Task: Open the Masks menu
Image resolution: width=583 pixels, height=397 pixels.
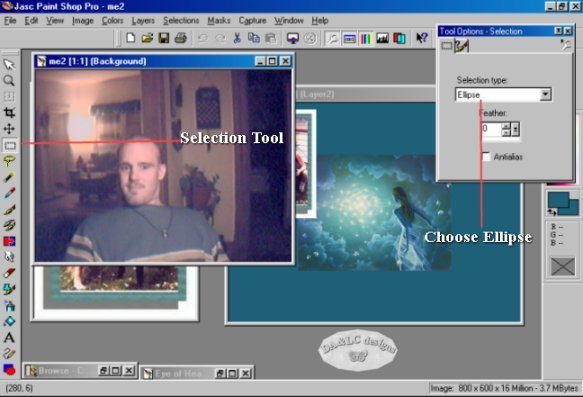Action: 219,20
